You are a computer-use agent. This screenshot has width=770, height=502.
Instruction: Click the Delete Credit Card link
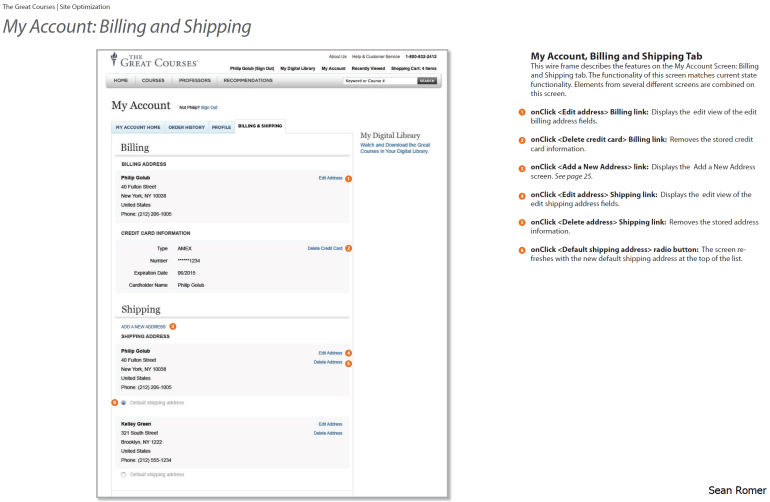pos(325,247)
